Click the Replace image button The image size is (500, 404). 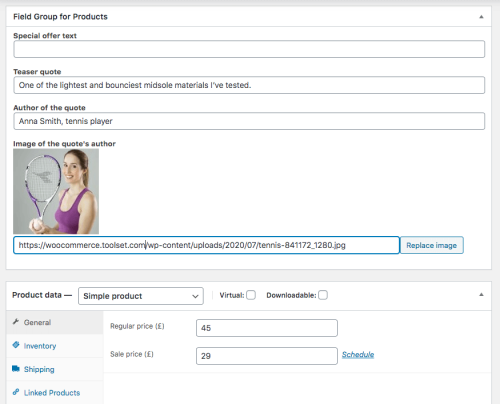[431, 245]
